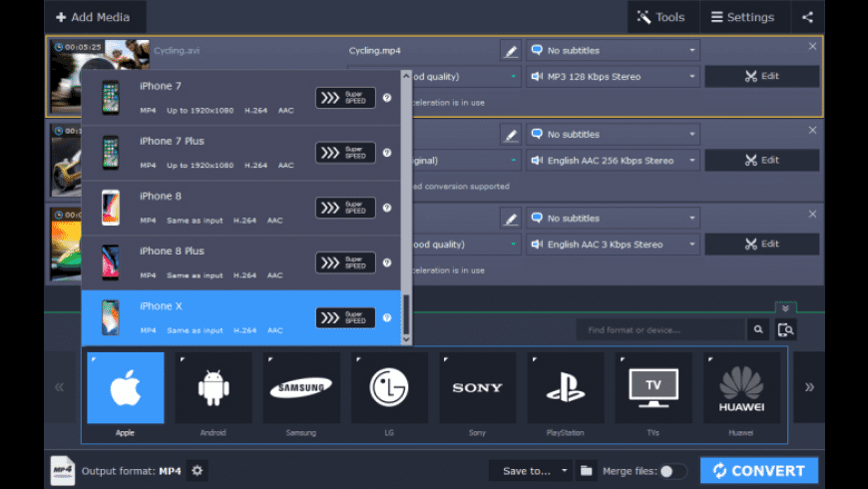
Task: Open the MP3 128 Kbps Stereo dropdown
Action: coord(613,77)
